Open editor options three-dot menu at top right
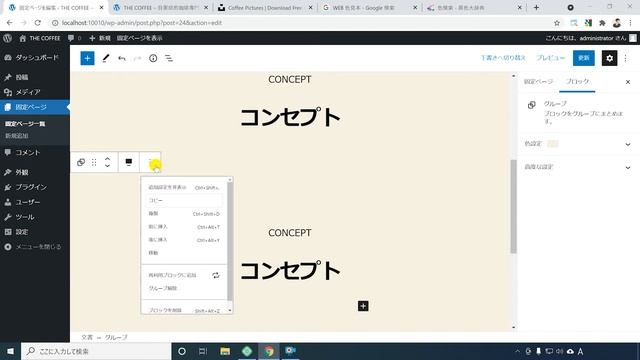 point(626,58)
